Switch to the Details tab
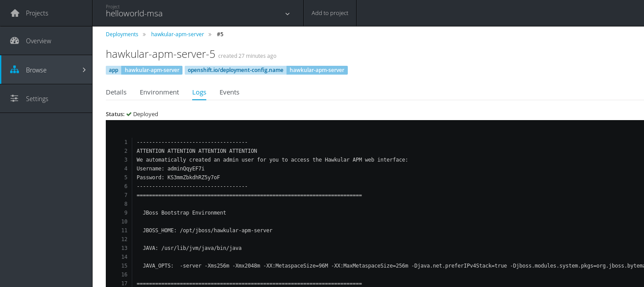This screenshot has width=644, height=287. 116,92
